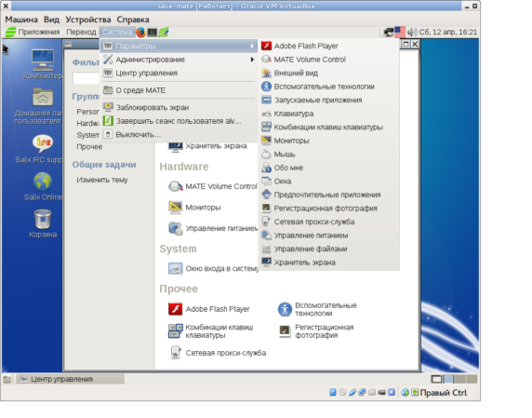The width and height of the screenshot is (532, 418).
Task: Click show desktop button in bottom panel
Action: tap(7, 379)
